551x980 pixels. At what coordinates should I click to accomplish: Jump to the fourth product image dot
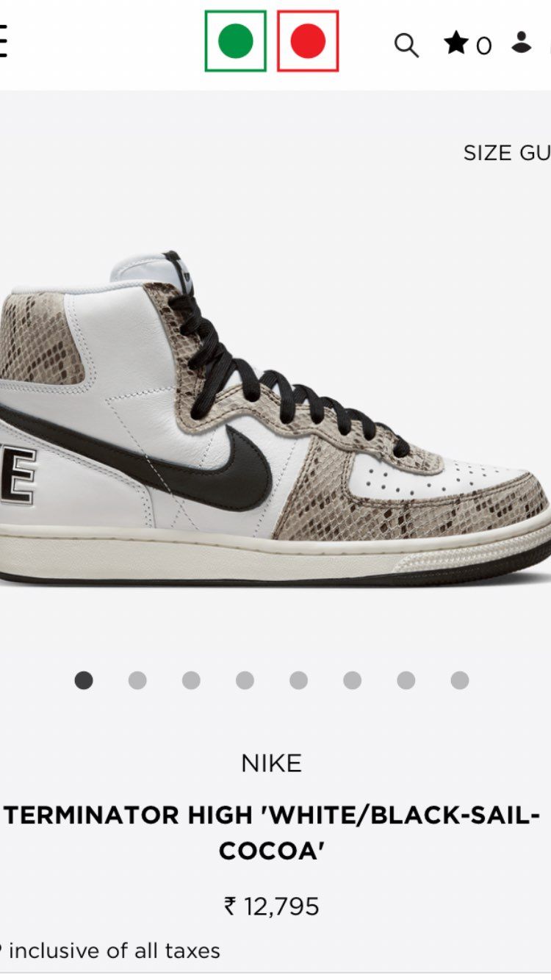coord(245,680)
